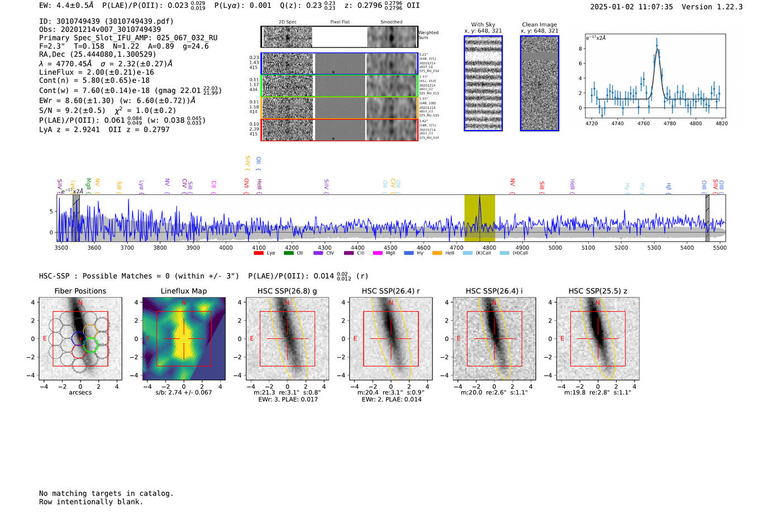Click the Row intentionally blank text
This screenshot has width=782, height=532.
pos(91,502)
